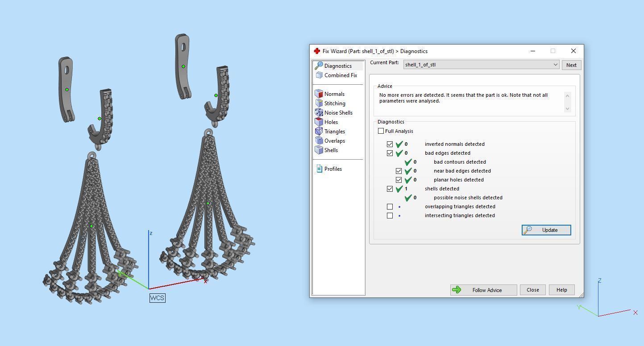Open the Overlaps fix icon
Viewport: 644px width, 346px height.
[x=319, y=141]
